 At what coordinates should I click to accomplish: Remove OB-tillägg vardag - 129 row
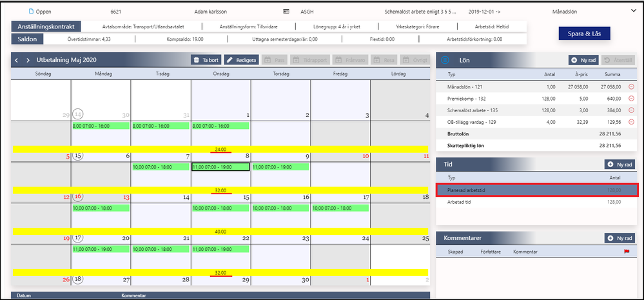point(631,122)
